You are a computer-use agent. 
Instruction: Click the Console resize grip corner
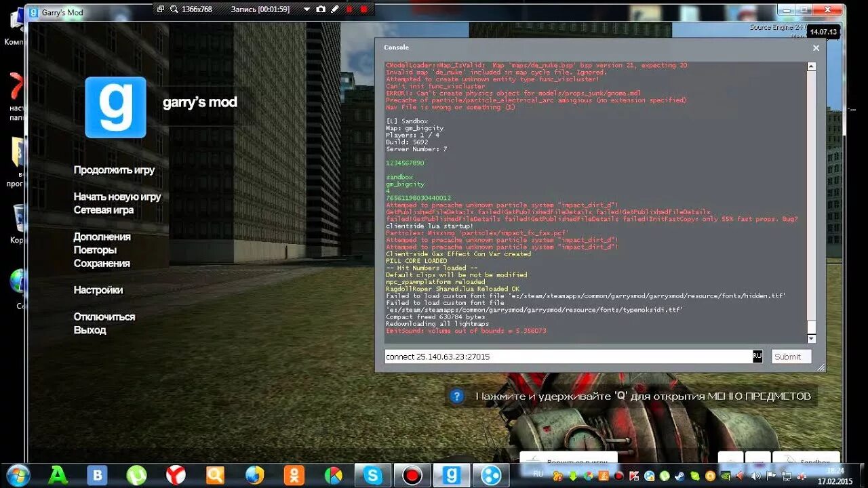821,367
